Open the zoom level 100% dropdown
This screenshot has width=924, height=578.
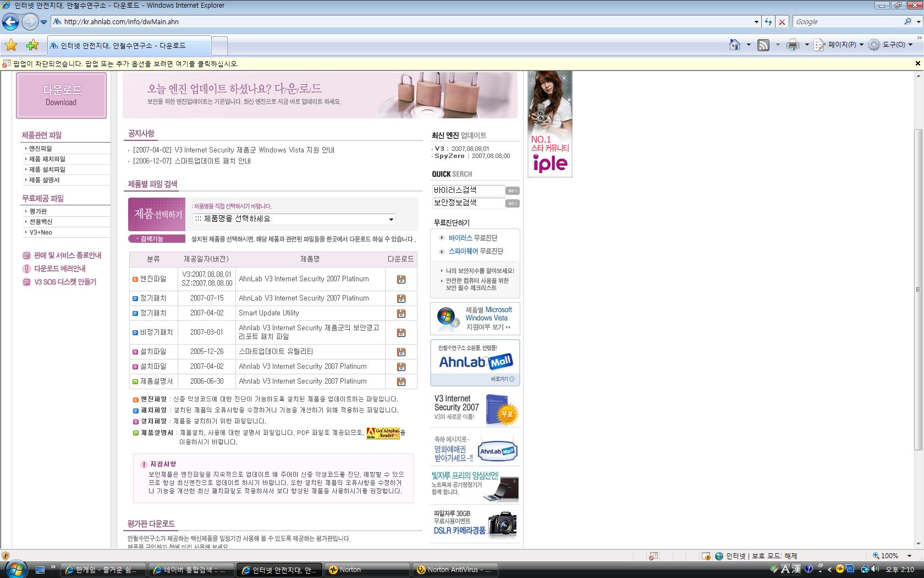click(909, 556)
